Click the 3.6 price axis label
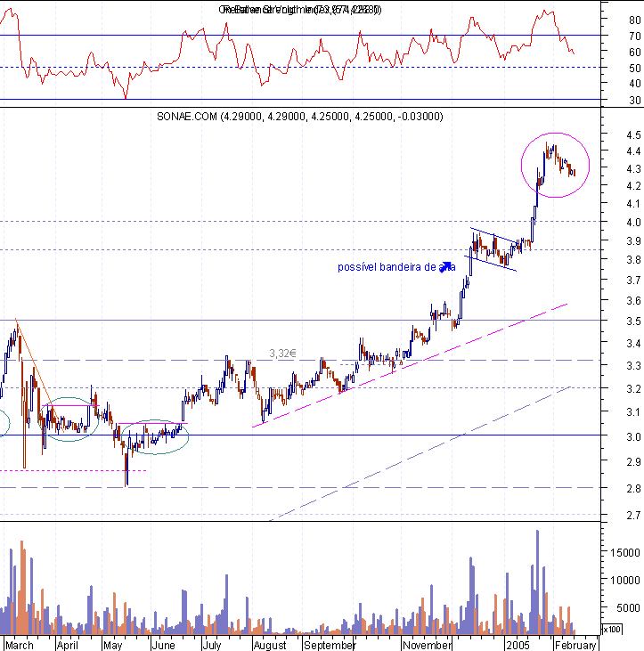Image resolution: width=644 pixels, height=651 pixels. pos(633,301)
